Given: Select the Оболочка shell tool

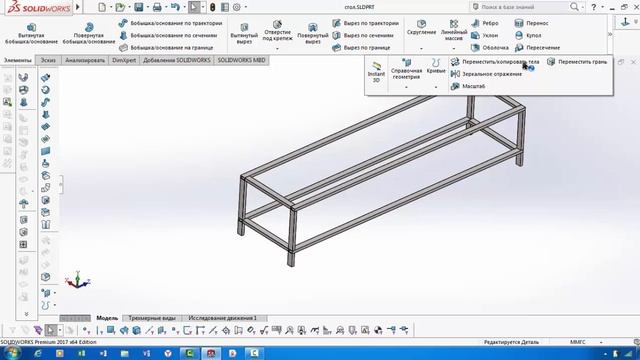Looking at the screenshot, I should (490, 48).
